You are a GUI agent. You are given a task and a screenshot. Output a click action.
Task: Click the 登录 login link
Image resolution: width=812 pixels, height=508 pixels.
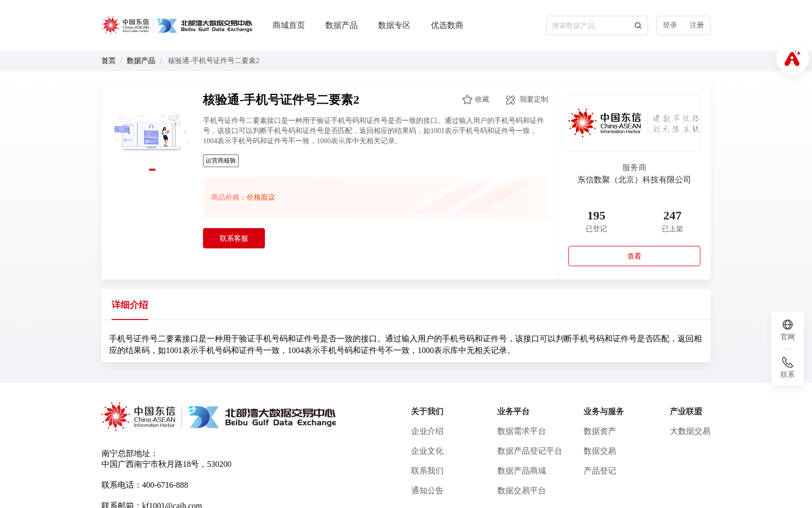pyautogui.click(x=670, y=25)
